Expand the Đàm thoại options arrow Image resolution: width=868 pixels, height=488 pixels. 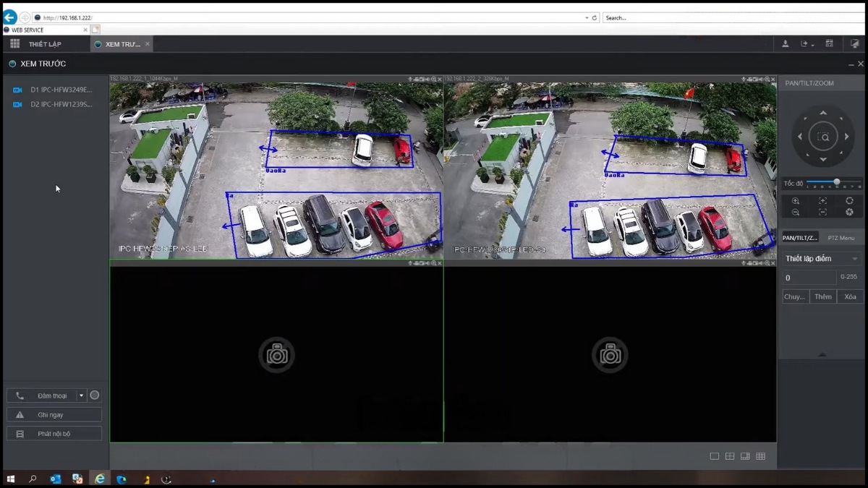tap(82, 395)
